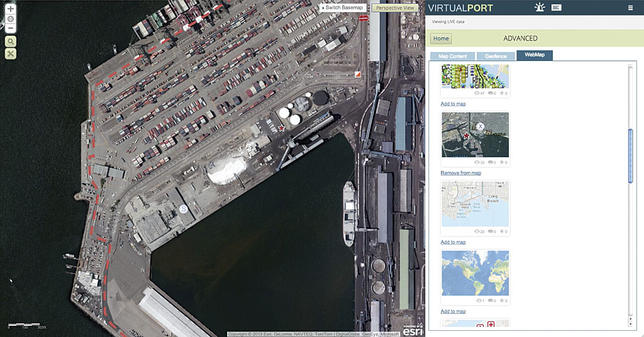Select the WebMap tab
Screen dimensions: 644x337
pyautogui.click(x=535, y=55)
